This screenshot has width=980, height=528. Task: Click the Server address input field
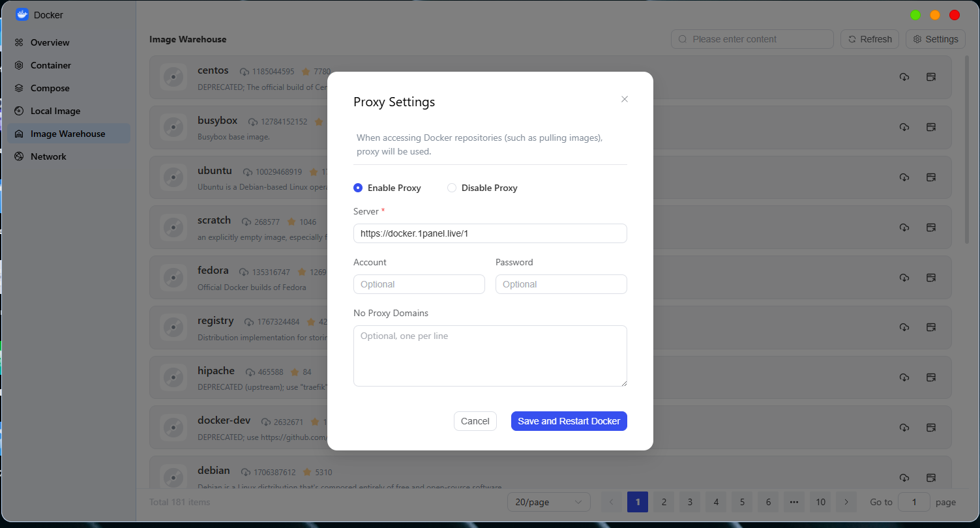point(490,233)
